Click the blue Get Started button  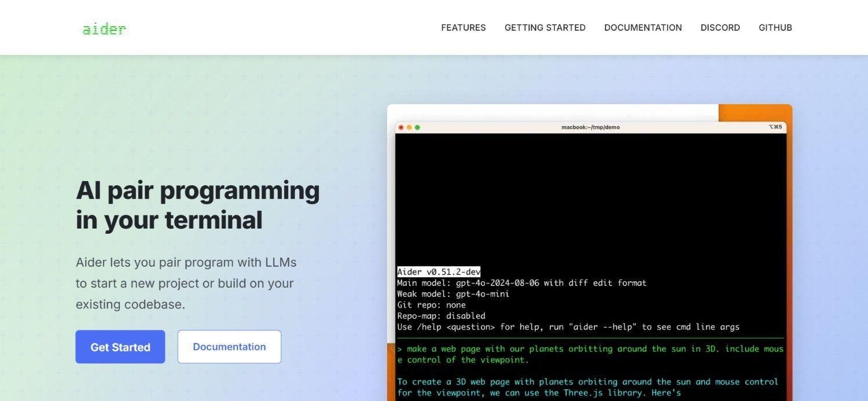tap(120, 347)
